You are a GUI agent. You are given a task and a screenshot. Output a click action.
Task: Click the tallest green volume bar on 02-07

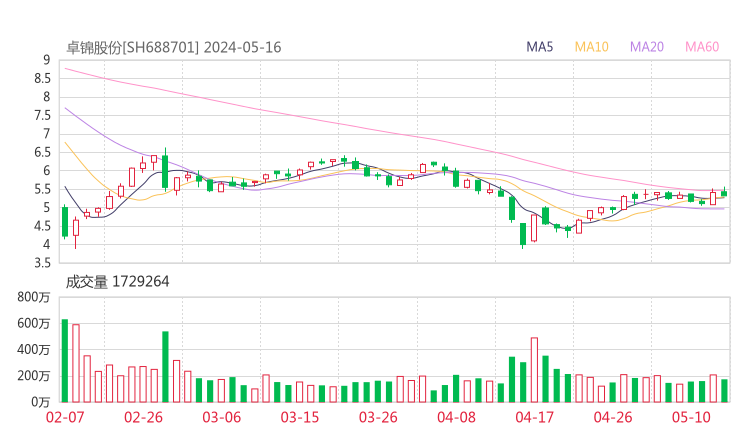click(x=65, y=361)
